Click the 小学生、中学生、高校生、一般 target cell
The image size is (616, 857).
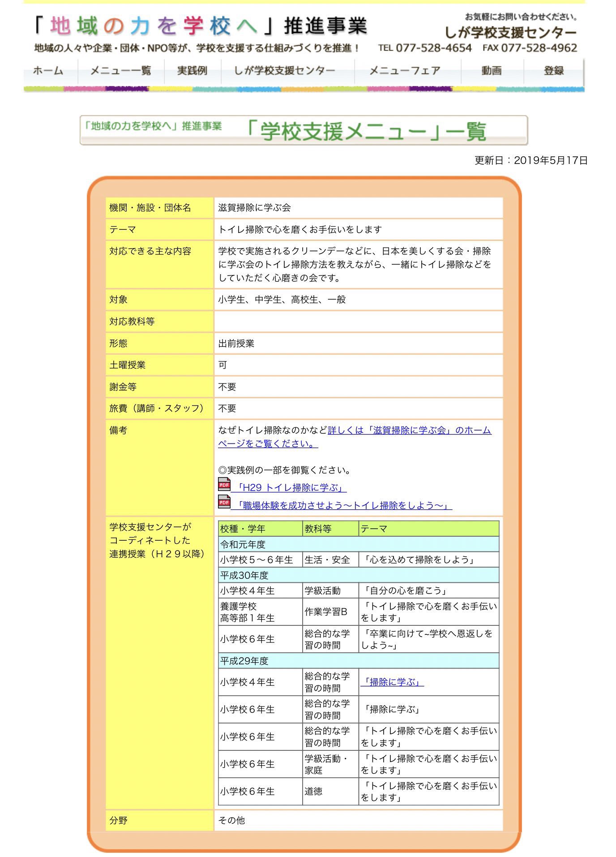click(x=359, y=300)
